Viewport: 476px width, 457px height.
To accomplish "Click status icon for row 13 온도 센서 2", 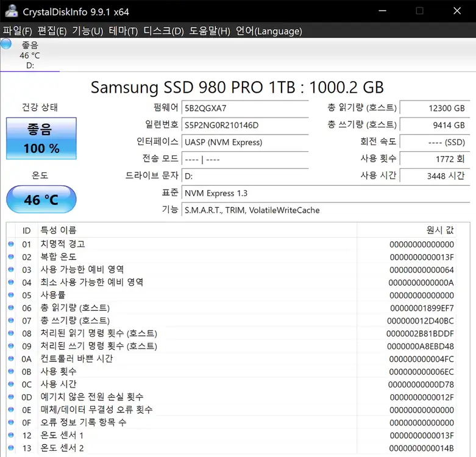I will pos(11,448).
